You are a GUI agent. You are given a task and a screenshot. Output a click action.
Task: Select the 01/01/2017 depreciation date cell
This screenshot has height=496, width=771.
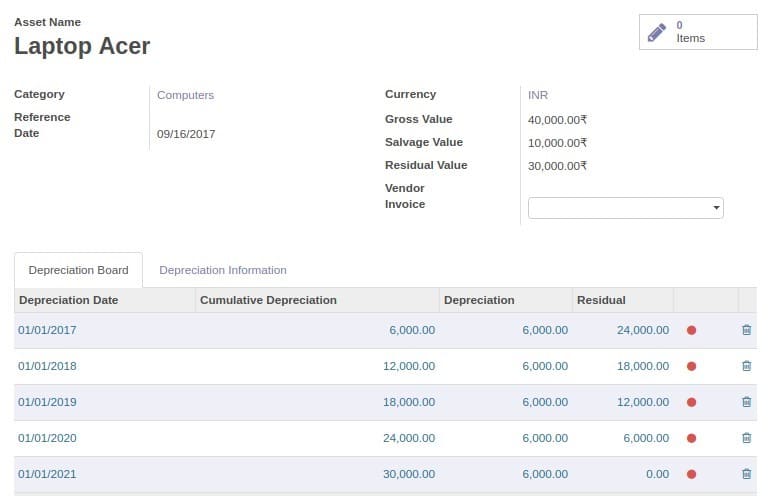47,330
